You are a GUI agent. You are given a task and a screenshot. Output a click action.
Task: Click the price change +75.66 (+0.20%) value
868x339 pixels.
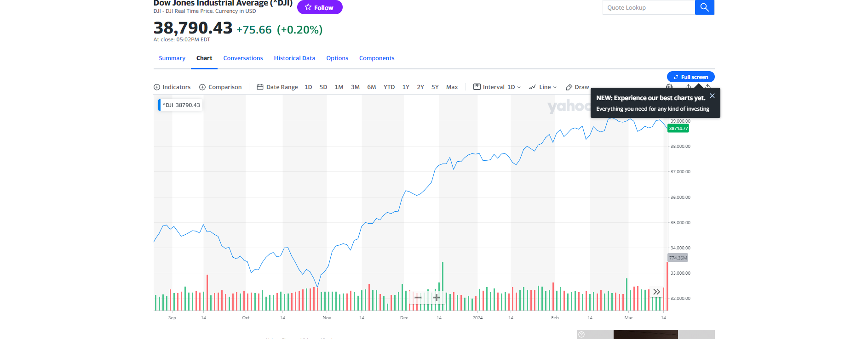click(x=280, y=30)
